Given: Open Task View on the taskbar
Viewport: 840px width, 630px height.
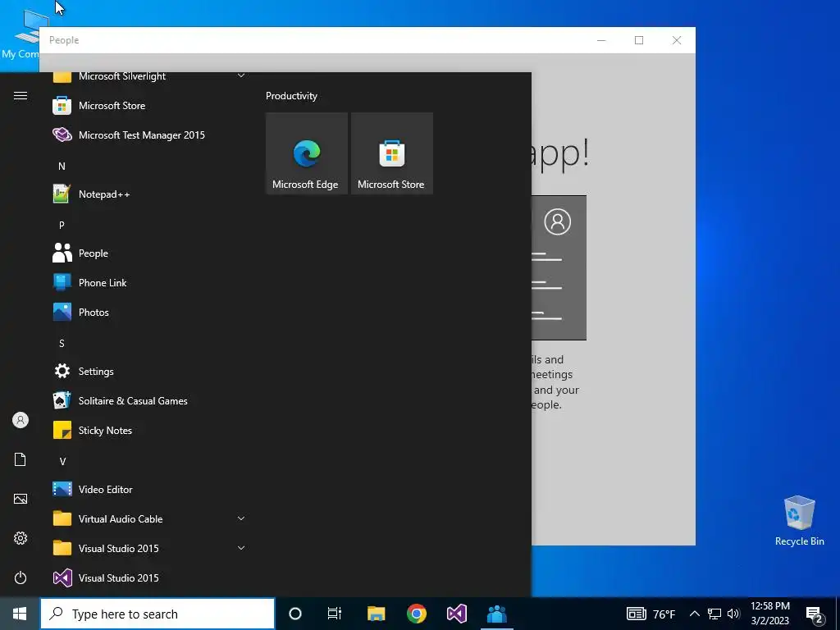Looking at the screenshot, I should point(335,614).
